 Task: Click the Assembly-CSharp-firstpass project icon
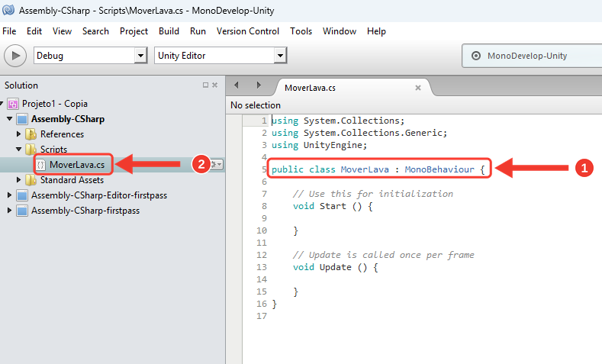[22, 211]
